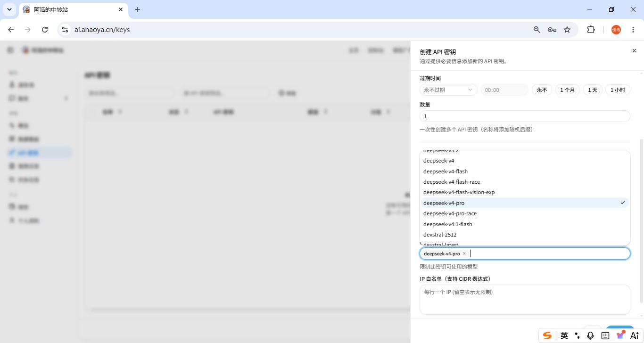Image resolution: width=644 pixels, height=343 pixels.
Task: Open the saved passwords key icon
Action: [552, 30]
